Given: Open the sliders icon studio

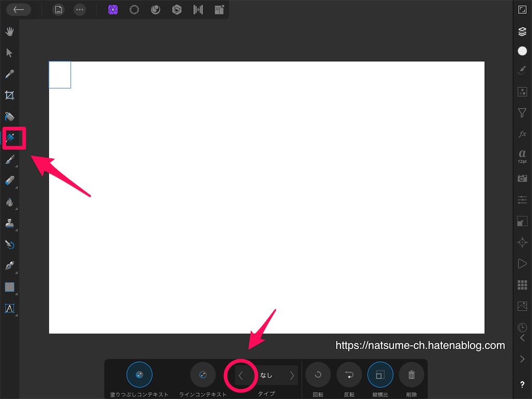Looking at the screenshot, I should coord(522,199).
